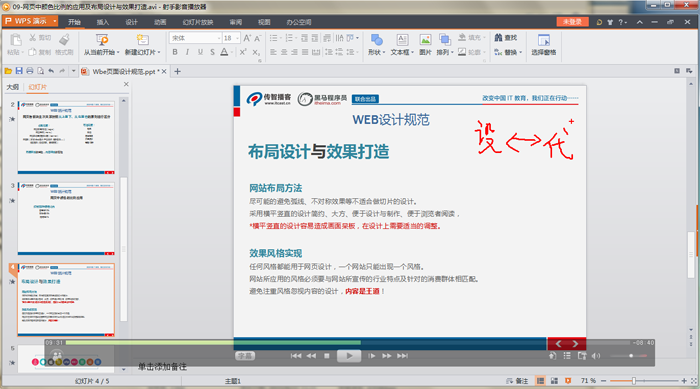Stop the video playback

(x=326, y=356)
